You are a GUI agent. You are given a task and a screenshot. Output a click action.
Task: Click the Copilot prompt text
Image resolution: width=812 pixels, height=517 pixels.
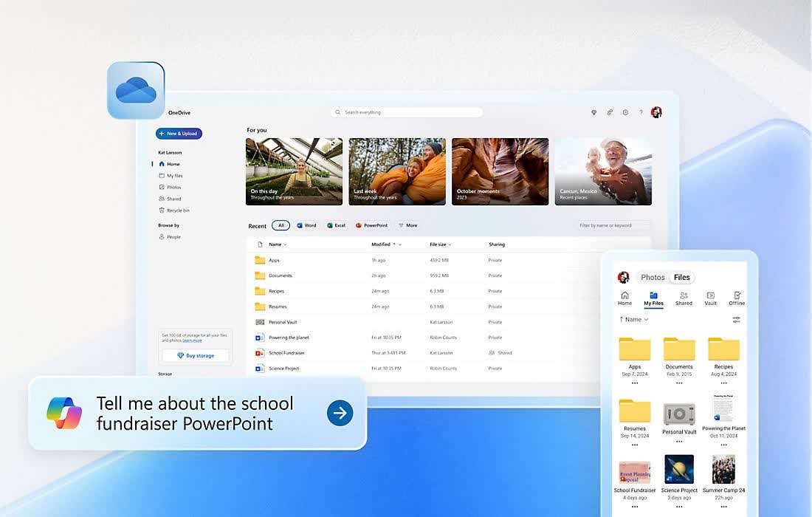tap(195, 414)
